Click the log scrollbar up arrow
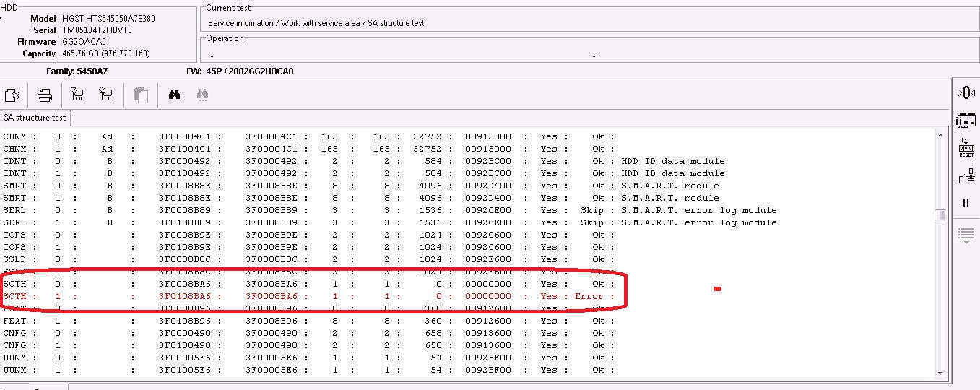 tap(940, 135)
